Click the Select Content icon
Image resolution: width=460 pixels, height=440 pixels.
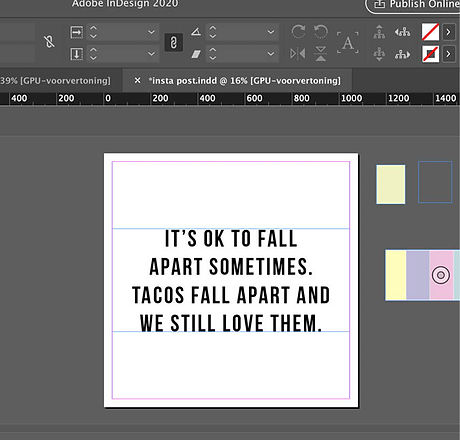pos(379,54)
